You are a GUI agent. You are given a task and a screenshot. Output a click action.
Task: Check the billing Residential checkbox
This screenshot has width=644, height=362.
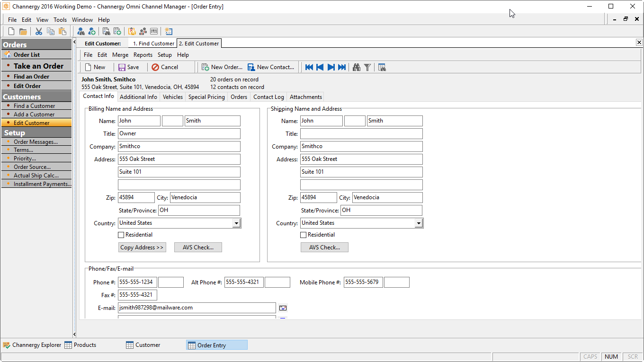[x=121, y=235]
